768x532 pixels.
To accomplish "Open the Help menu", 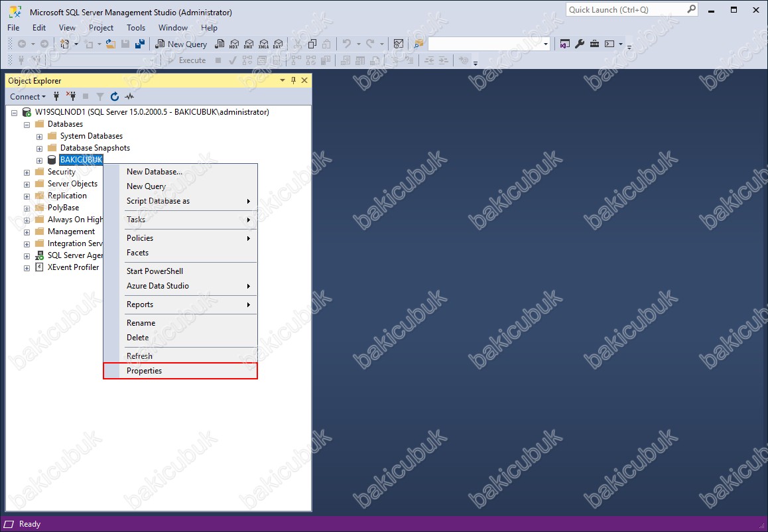I will tap(209, 28).
